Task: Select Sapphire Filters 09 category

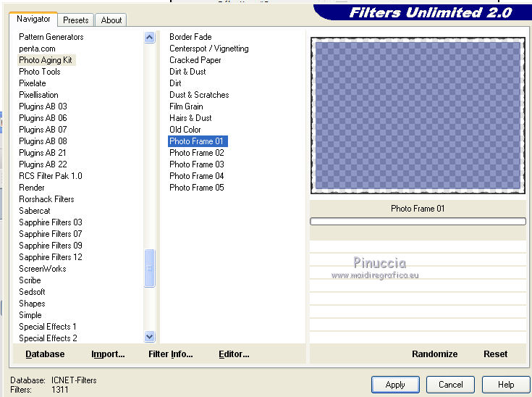Action: (x=51, y=245)
